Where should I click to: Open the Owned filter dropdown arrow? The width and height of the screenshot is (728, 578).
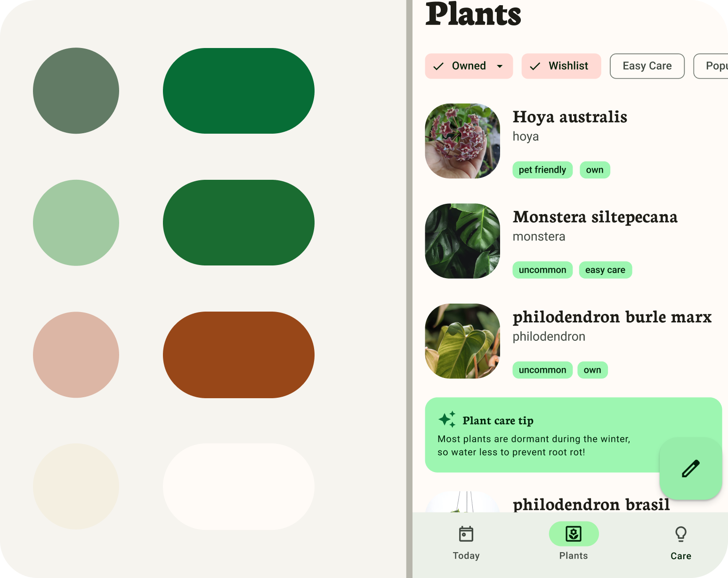(500, 66)
